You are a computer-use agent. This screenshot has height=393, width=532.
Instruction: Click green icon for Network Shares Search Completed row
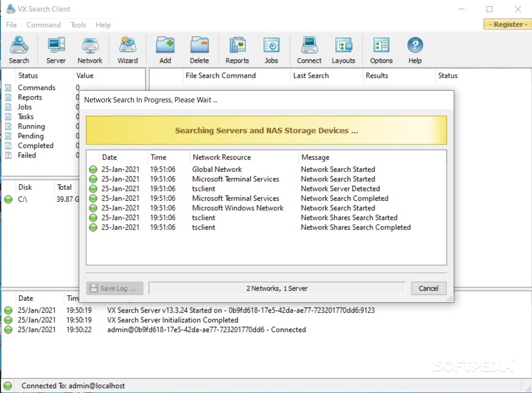[x=93, y=227]
